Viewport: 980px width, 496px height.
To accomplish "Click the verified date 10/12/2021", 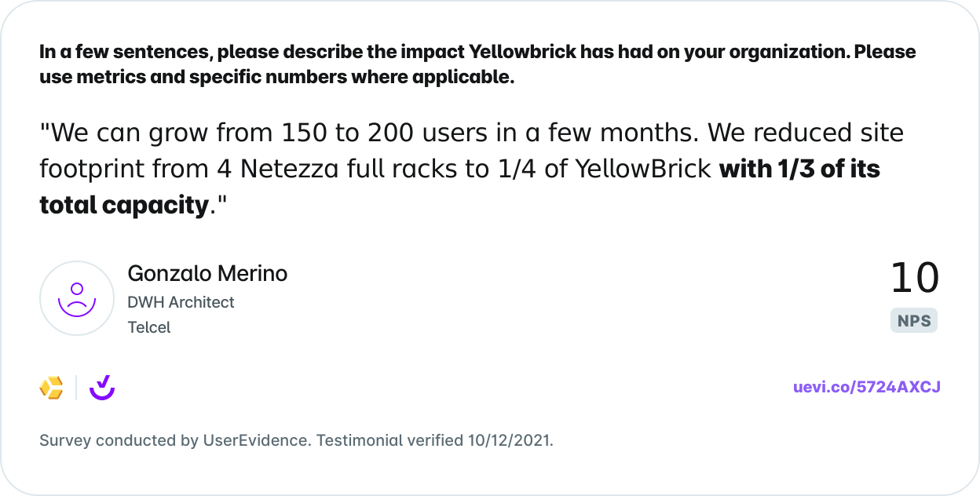I will (x=509, y=440).
